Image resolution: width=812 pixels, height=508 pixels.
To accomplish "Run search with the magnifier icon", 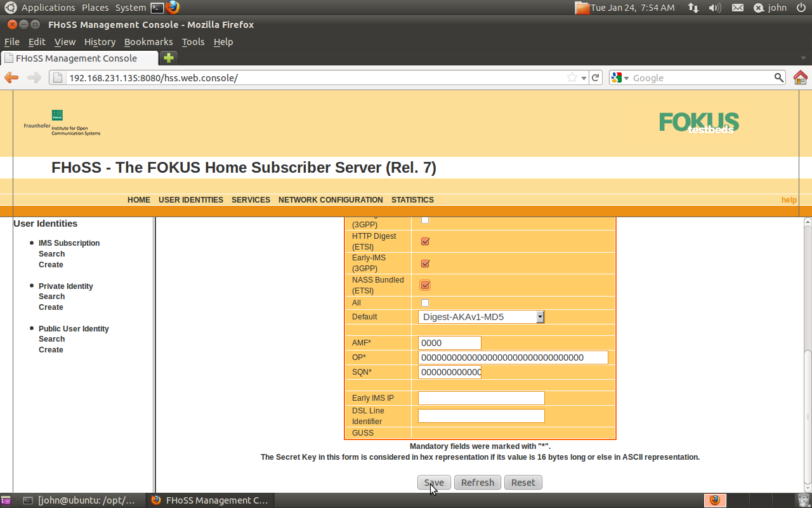I will tap(779, 77).
